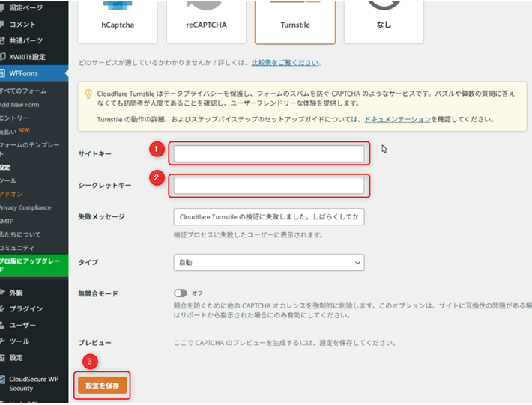This screenshot has width=532, height=405.
Task: Click the WPForms icon in the sidebar
Action: point(2,73)
